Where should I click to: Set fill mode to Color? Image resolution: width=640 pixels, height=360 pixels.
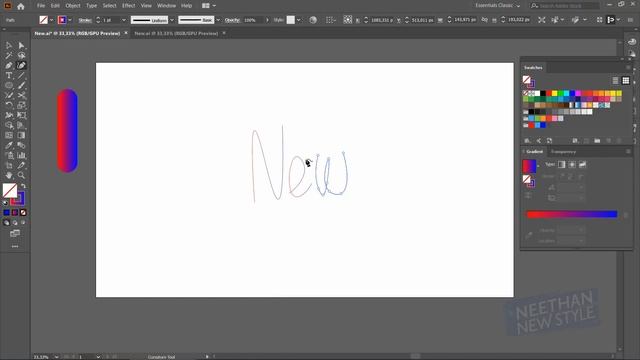[x=7, y=213]
